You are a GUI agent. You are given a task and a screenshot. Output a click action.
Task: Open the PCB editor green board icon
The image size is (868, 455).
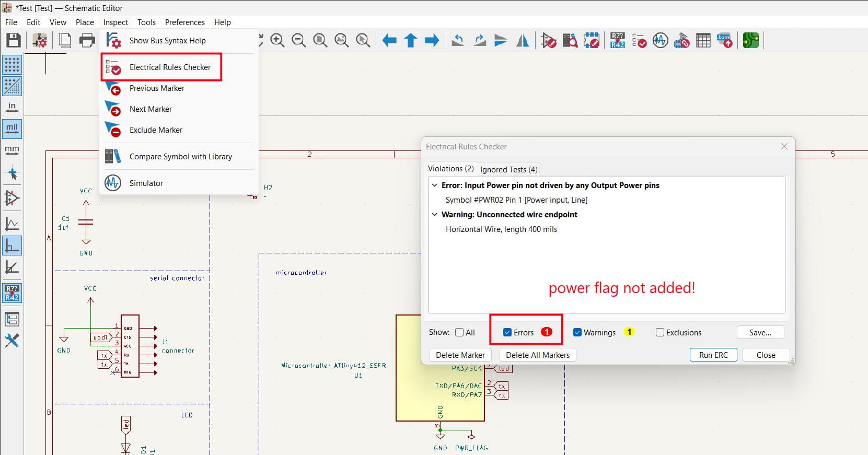click(750, 40)
